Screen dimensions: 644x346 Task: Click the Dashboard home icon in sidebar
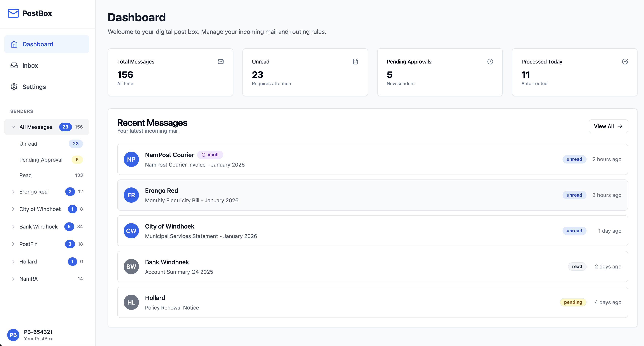tap(14, 44)
